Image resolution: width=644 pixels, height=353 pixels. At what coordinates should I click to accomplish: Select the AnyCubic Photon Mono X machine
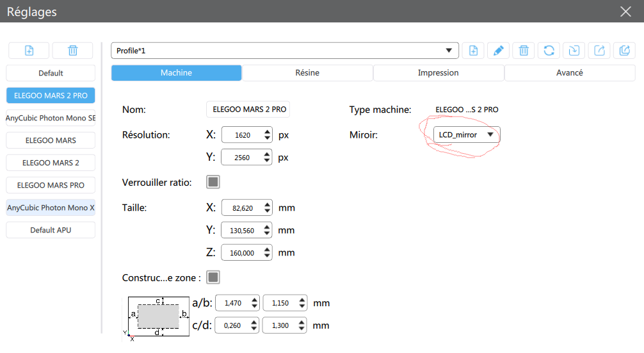coord(51,208)
